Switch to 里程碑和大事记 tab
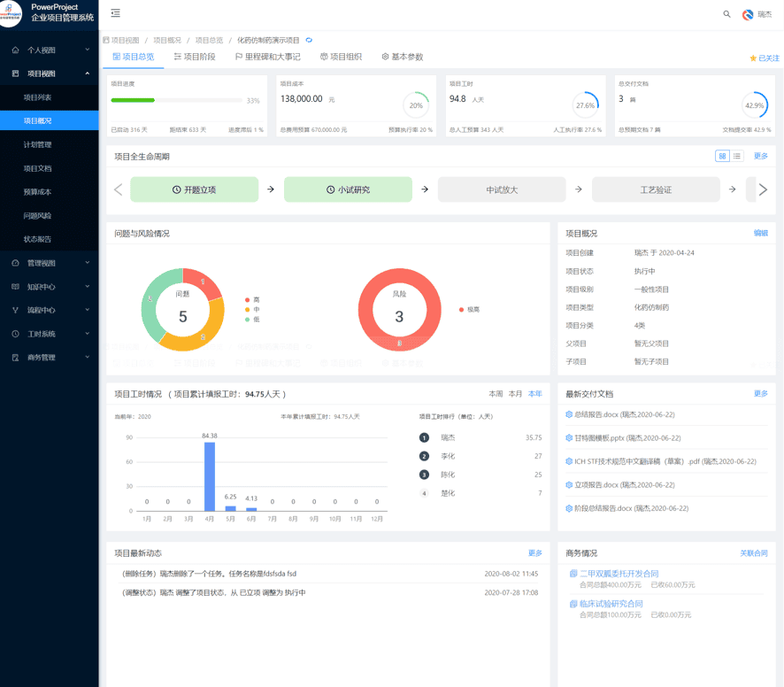Viewport: 784px width, 687px height. 267,57
